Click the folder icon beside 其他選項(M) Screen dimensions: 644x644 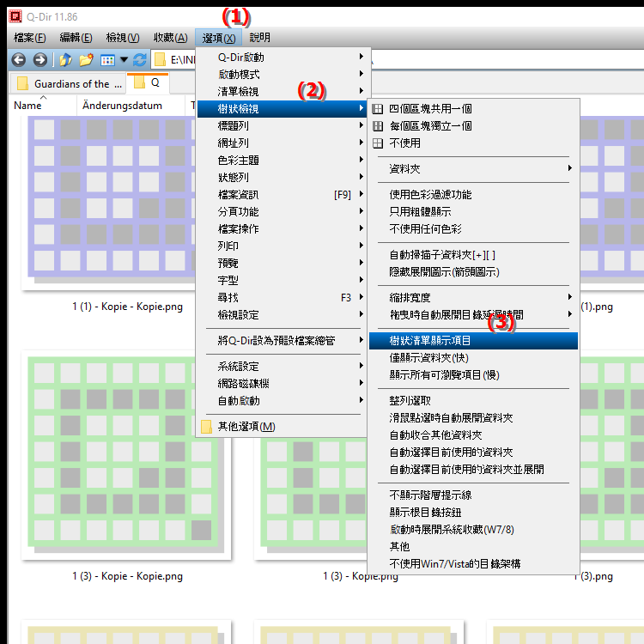207,427
